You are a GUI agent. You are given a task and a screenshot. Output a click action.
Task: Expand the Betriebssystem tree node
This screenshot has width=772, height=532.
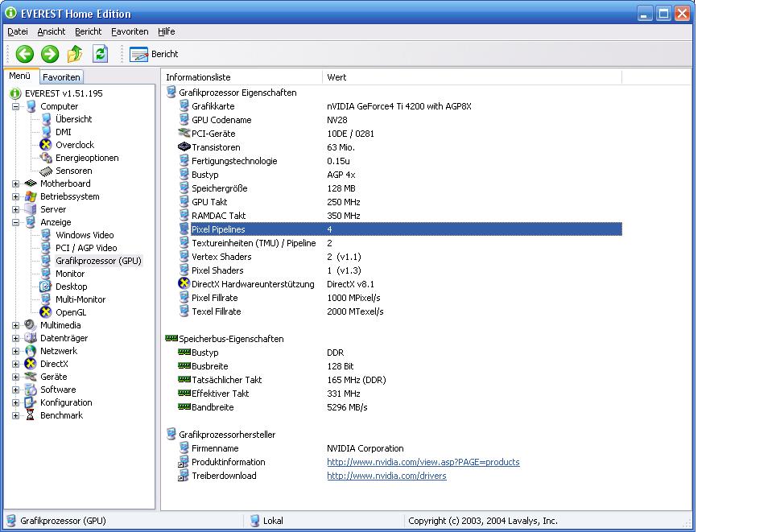[x=16, y=196]
